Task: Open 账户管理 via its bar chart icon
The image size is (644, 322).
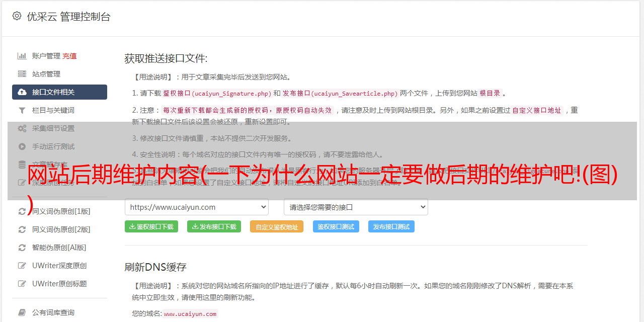Action: 22,56
